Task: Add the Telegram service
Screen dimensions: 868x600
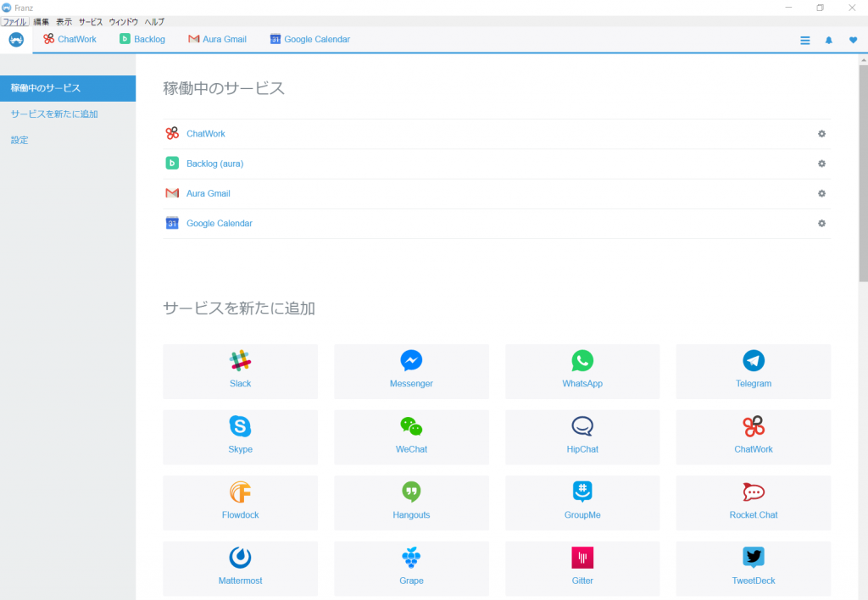Action: click(x=754, y=371)
